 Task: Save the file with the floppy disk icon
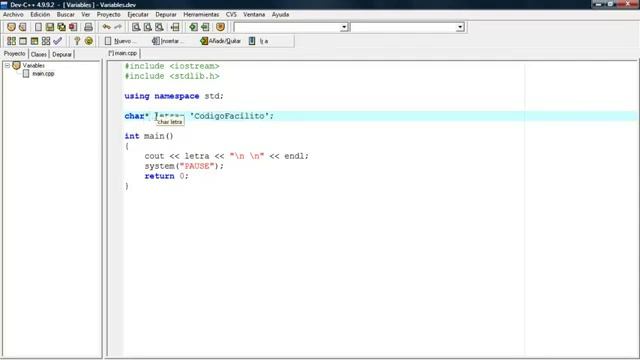(x=49, y=27)
